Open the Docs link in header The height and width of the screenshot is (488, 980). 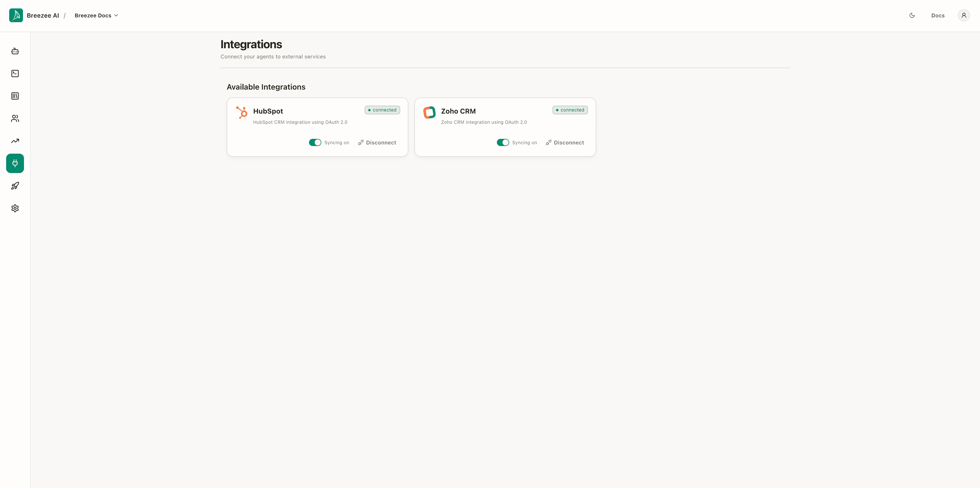pos(938,15)
